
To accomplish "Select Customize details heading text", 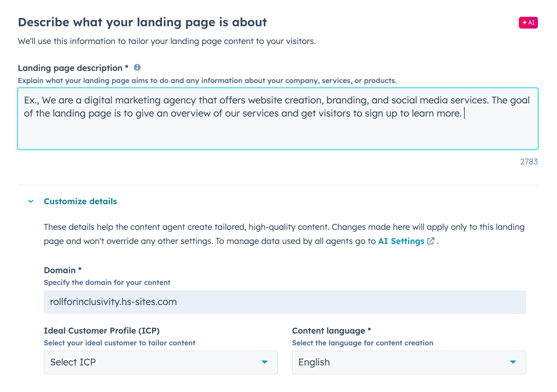I will click(x=80, y=201).
